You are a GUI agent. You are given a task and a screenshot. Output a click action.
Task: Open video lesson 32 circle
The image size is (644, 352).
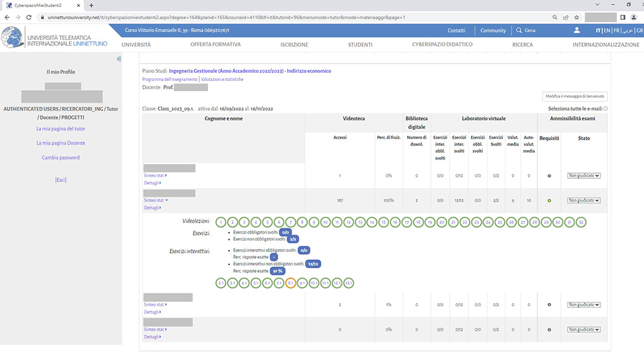click(x=581, y=222)
